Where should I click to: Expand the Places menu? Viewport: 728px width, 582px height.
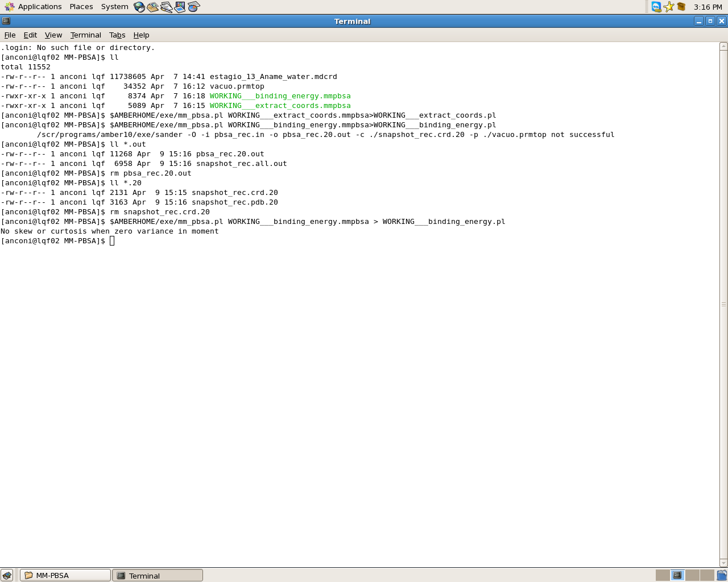click(x=81, y=7)
